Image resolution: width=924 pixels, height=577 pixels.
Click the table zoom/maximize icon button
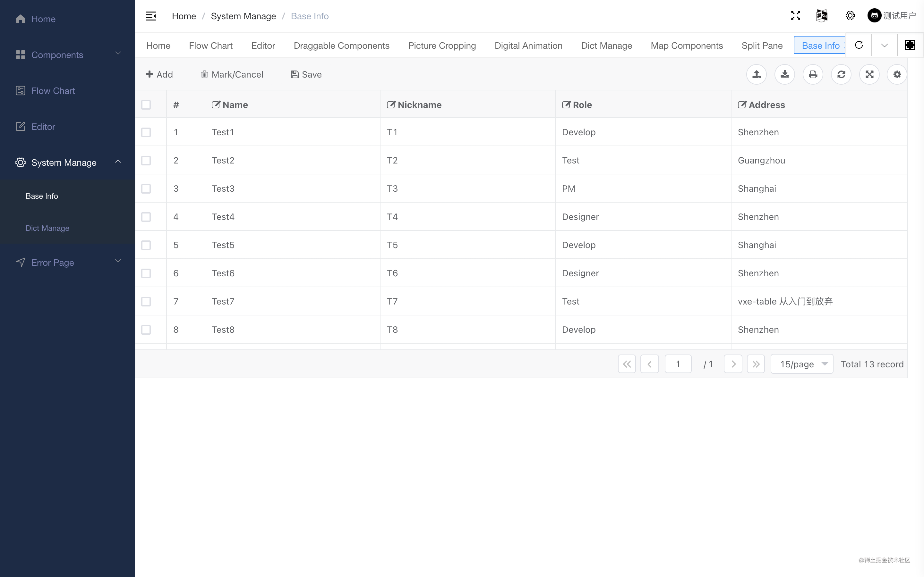tap(869, 74)
